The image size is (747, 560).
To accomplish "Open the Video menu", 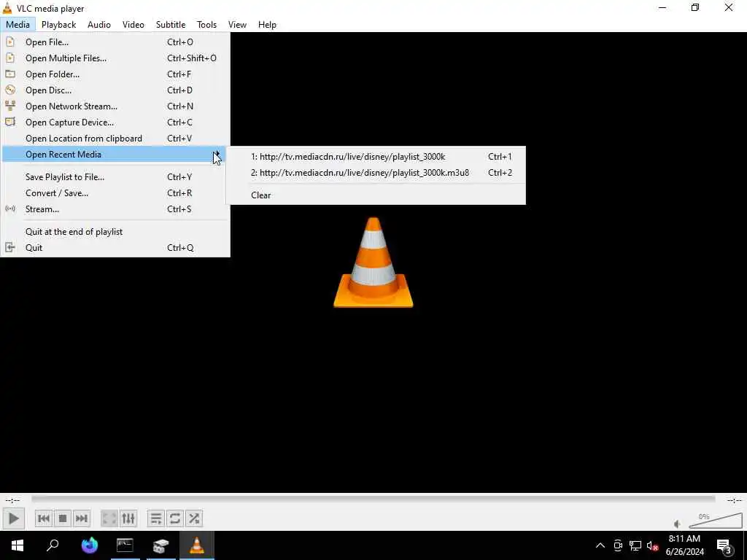I will 133,24.
